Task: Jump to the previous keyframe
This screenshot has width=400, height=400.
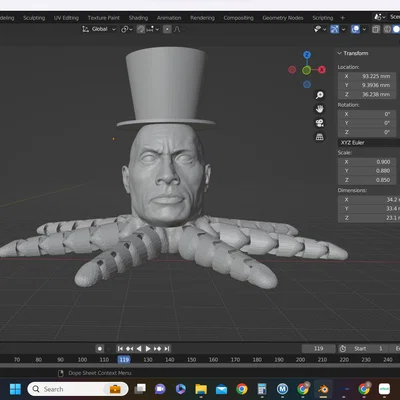Action: tap(129, 349)
